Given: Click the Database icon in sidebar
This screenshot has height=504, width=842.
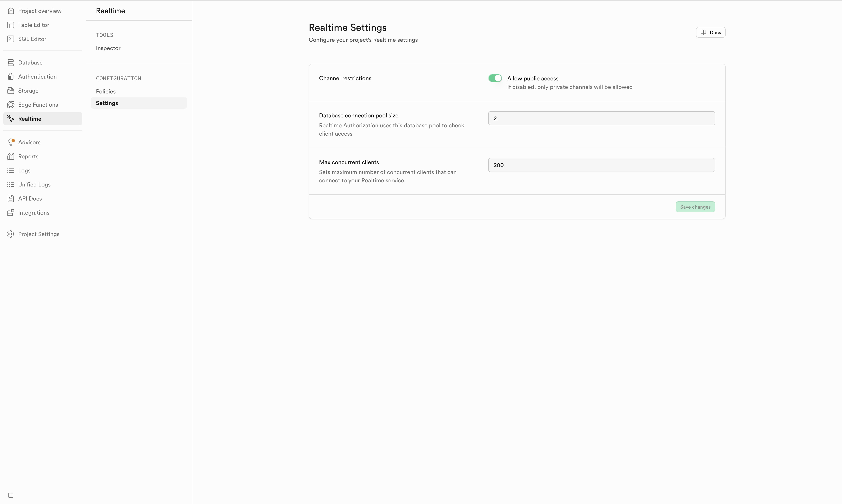Looking at the screenshot, I should 11,62.
